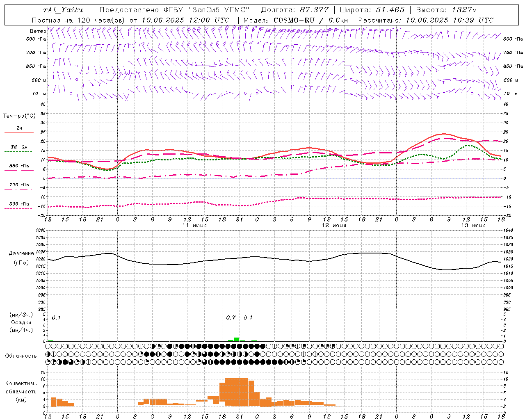This screenshot has width=525, height=420.
Task: Select the forecast start '10.06.2025 12:00 UTC'
Action: coord(185,20)
